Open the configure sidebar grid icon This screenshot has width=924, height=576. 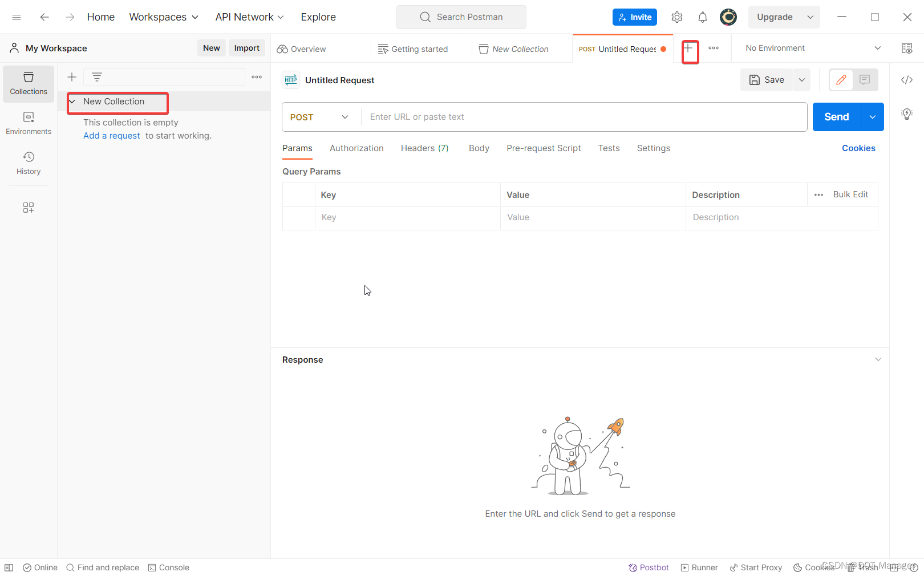click(x=29, y=208)
